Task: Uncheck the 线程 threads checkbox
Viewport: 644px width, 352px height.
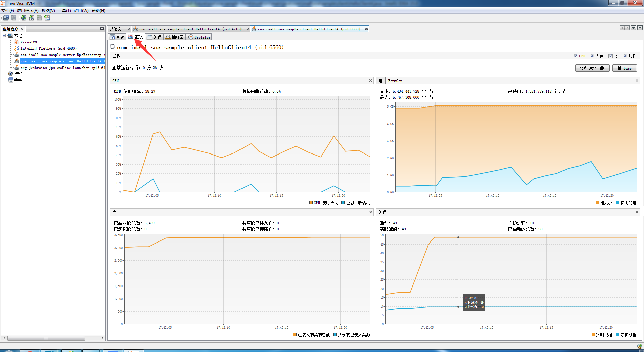Action: point(625,56)
